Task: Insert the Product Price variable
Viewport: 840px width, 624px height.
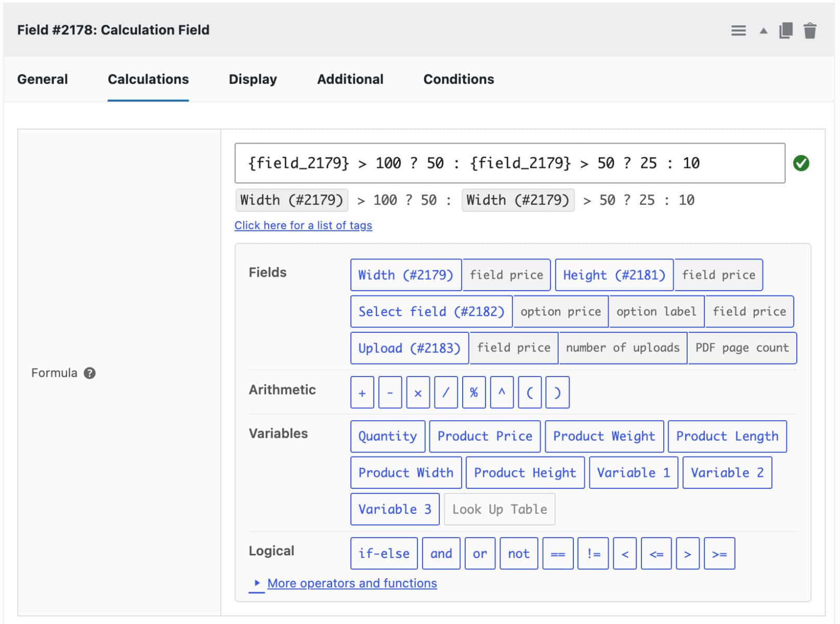Action: click(485, 436)
